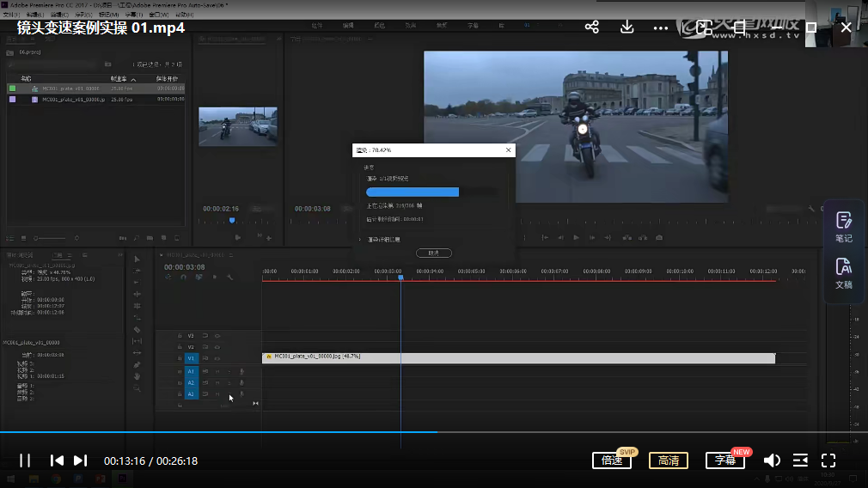The height and width of the screenshot is (488, 868).
Task: Switch to the 效果 workspace tab
Action: [410, 26]
